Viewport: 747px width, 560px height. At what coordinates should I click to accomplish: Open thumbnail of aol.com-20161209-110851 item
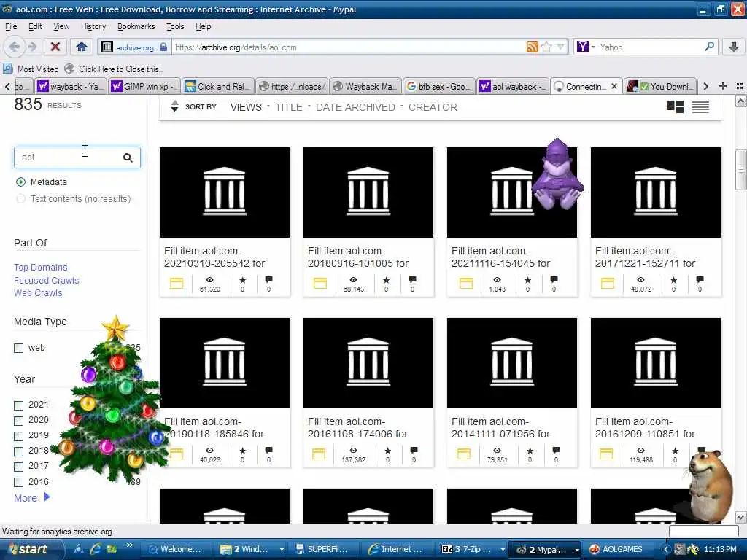click(x=656, y=363)
